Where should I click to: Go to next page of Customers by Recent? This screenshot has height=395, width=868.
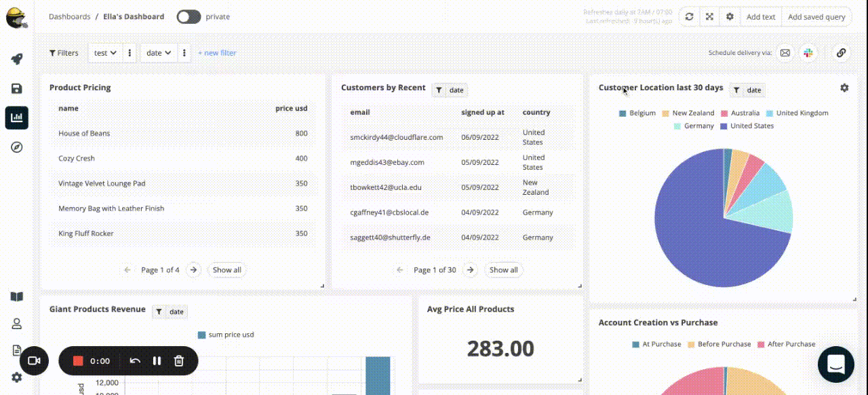pos(471,270)
